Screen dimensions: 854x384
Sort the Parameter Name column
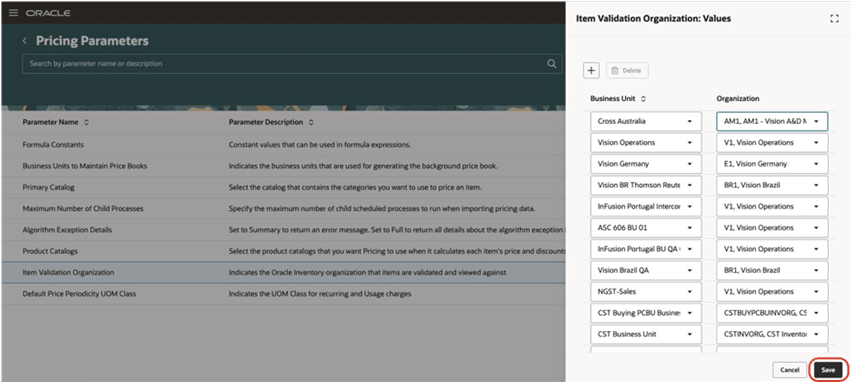pyautogui.click(x=86, y=123)
